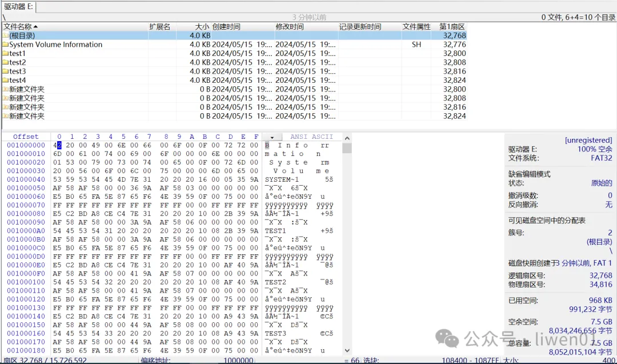This screenshot has width=617, height=364.
Task: Click the hex view scrollbar up arrow
Action: [x=347, y=138]
